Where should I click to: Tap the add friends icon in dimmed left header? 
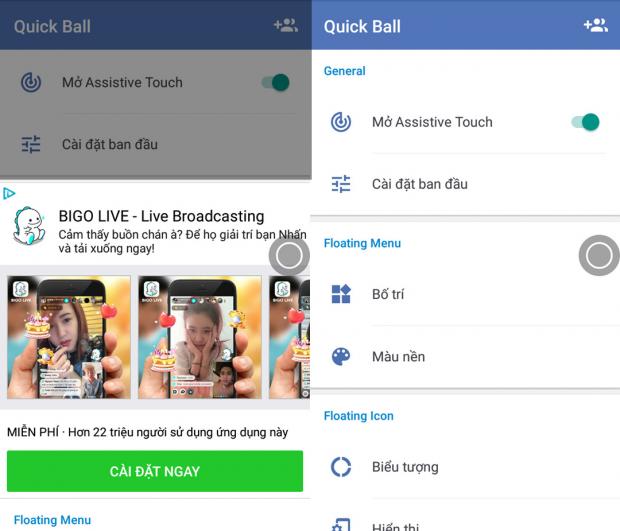[x=285, y=26]
